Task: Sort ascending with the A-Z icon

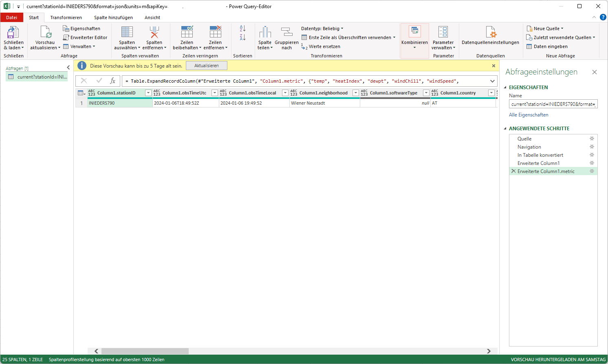Action: click(x=242, y=29)
